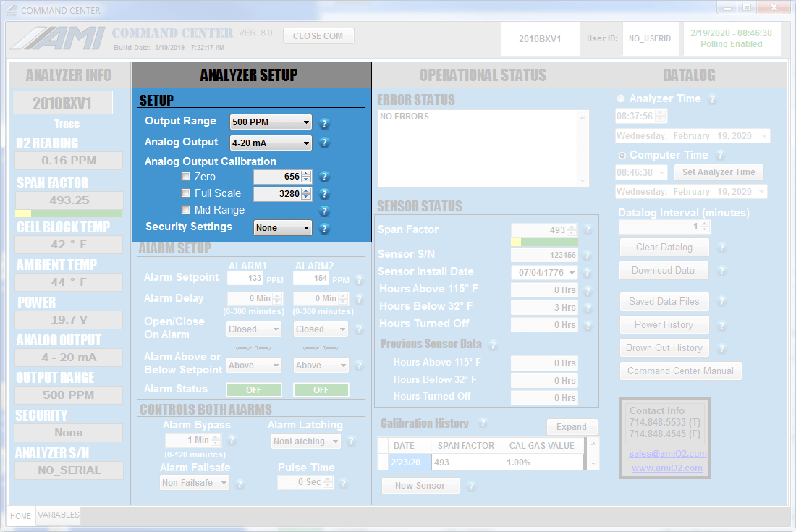The image size is (796, 532).
Task: Open help next to Brown Out History
Action: (721, 349)
